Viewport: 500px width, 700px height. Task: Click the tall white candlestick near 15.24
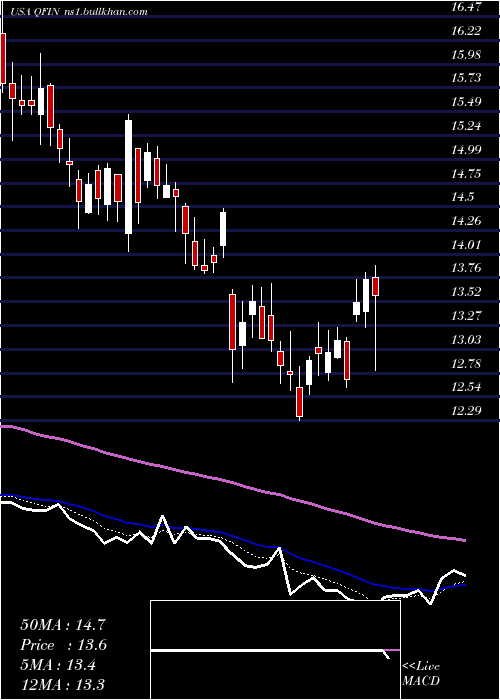(x=129, y=177)
